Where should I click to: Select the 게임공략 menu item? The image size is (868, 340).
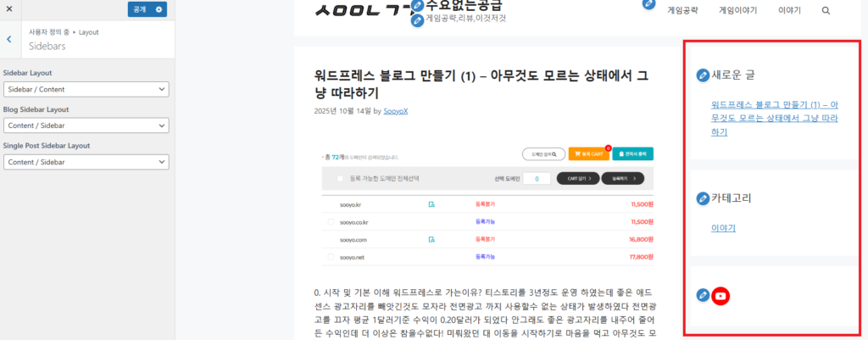coord(683,11)
